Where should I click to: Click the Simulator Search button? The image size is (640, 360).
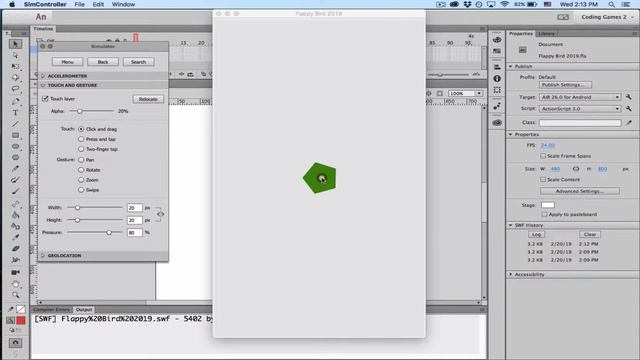138,62
